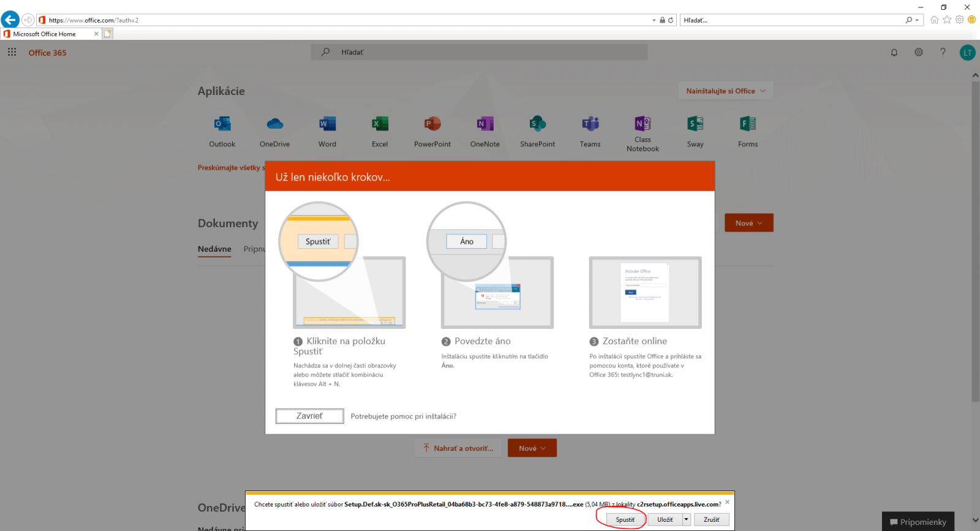Viewport: 980px width, 531px height.
Task: Click the Dokumenty section heading
Action: 228,224
